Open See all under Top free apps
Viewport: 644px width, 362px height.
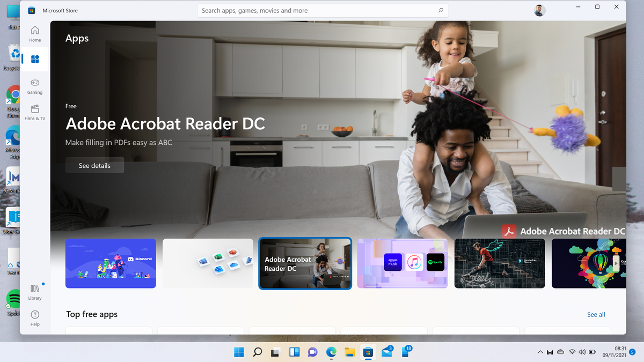596,314
